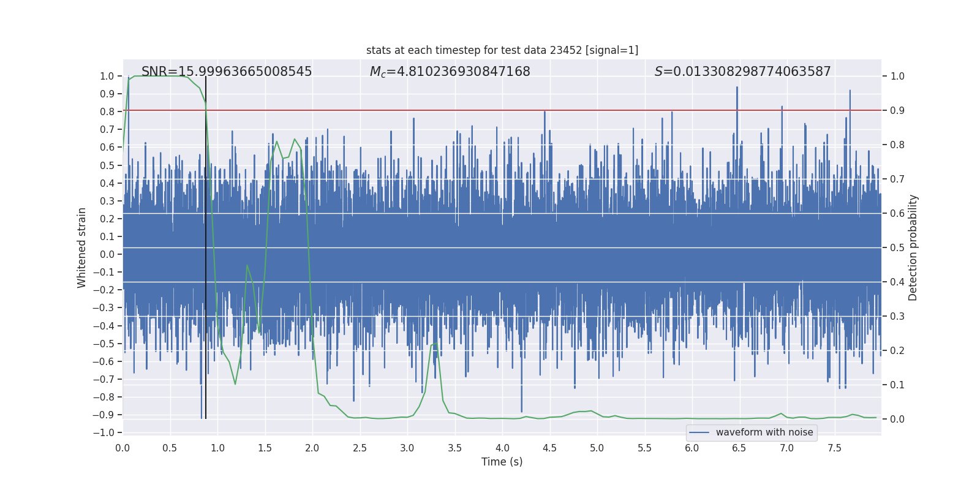
Task: Click the 7.5 tick on the Time axis
Action: tap(834, 448)
